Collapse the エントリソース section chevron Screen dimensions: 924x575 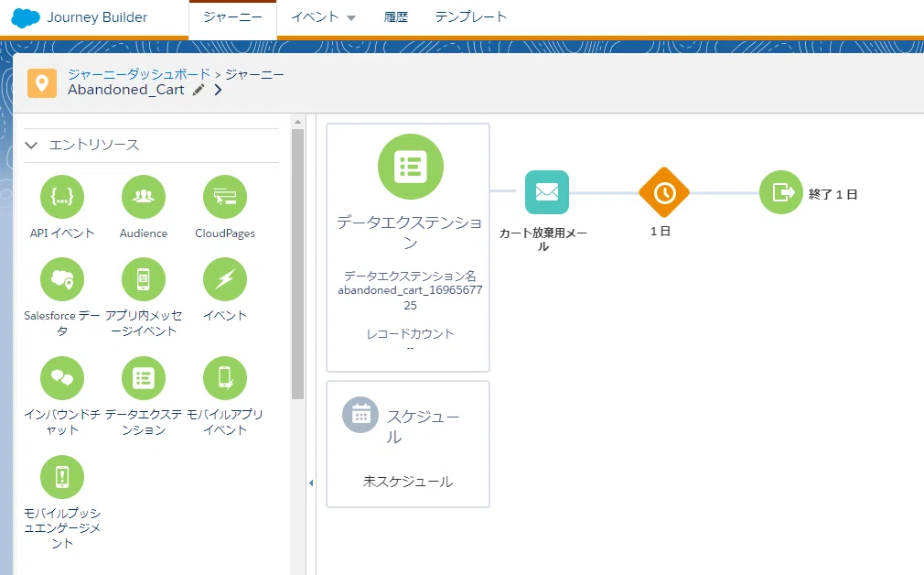tap(31, 145)
